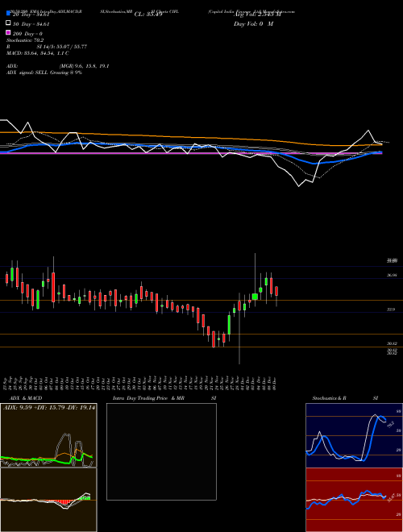Open the MACD histogram chart panel

[48, 500]
